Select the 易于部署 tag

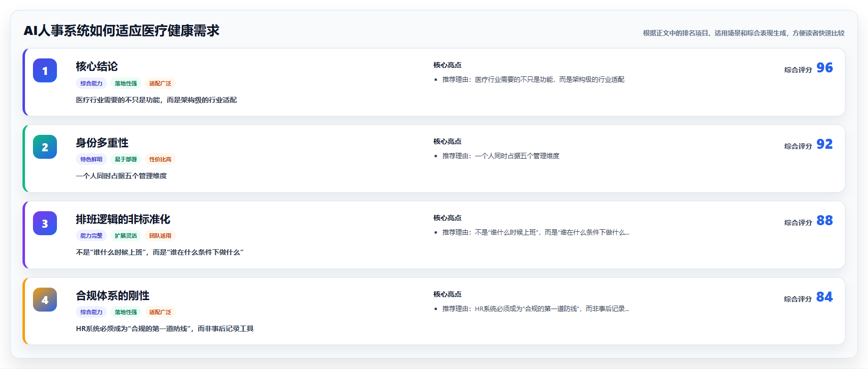click(x=126, y=159)
